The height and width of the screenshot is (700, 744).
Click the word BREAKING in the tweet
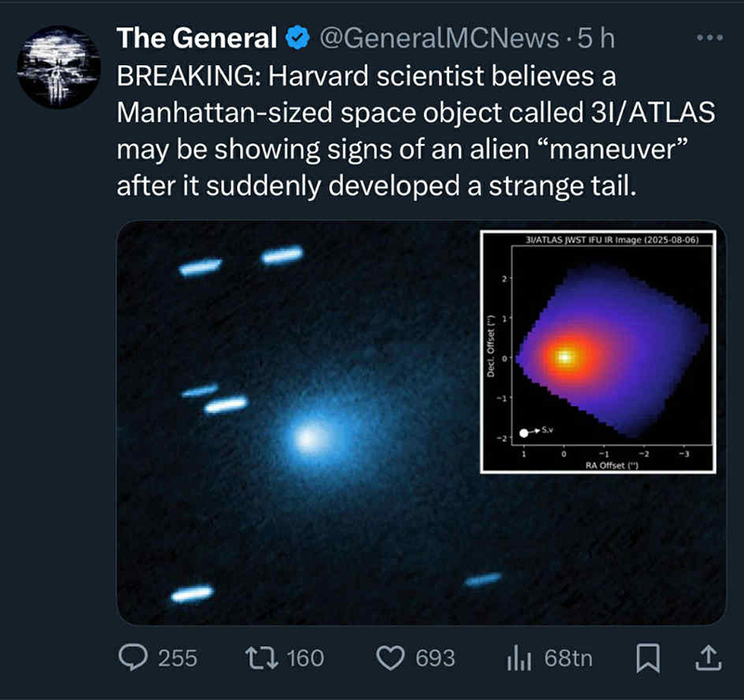click(x=188, y=75)
